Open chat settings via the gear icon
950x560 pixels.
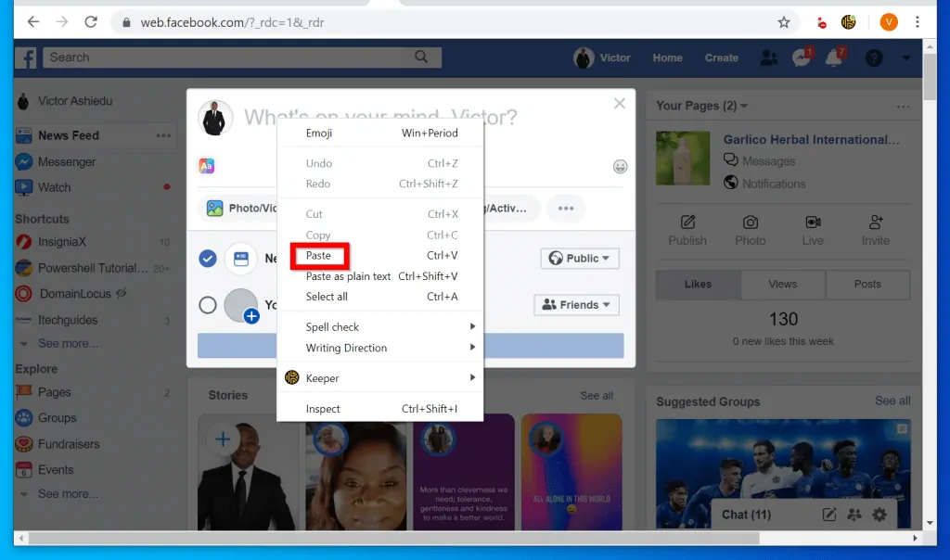(x=879, y=515)
